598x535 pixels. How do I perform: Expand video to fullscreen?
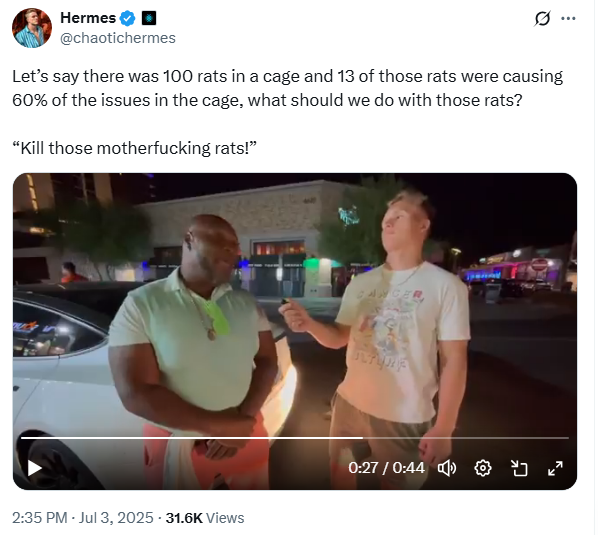tap(555, 468)
